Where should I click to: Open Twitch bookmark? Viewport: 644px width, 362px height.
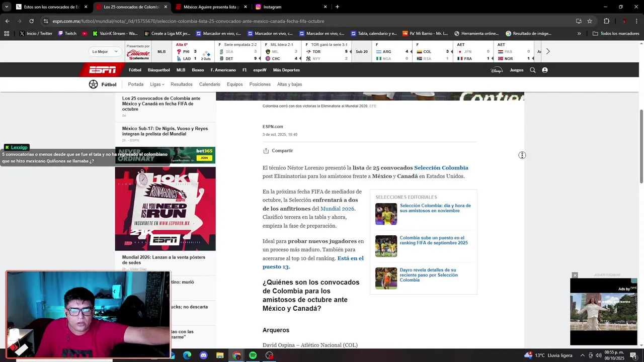[x=67, y=34]
